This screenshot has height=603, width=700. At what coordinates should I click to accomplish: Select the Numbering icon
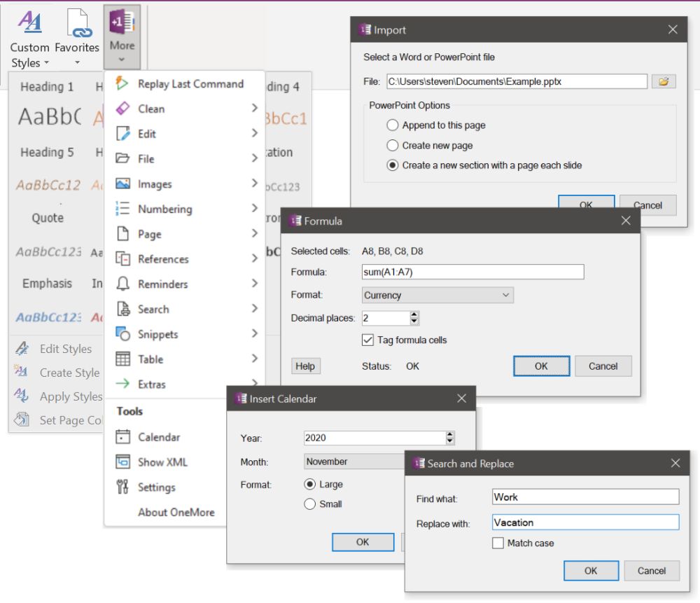coord(121,209)
